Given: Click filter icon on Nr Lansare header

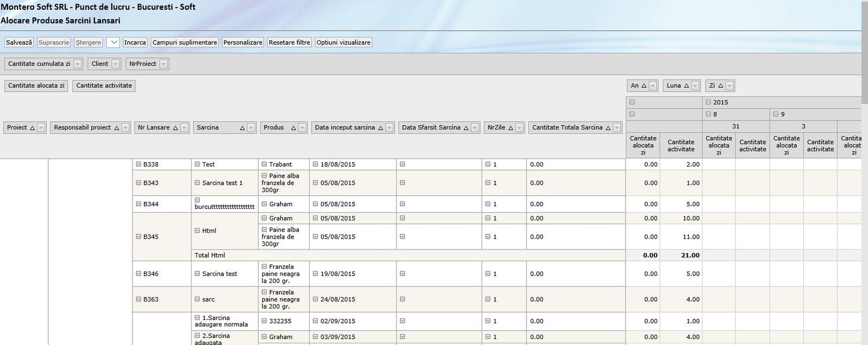Looking at the screenshot, I should tap(185, 128).
